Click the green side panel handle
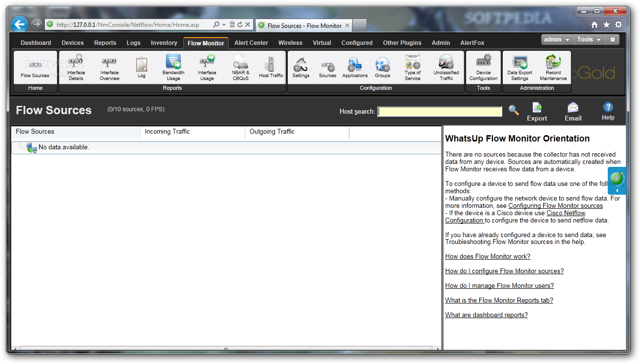 pos(617,181)
